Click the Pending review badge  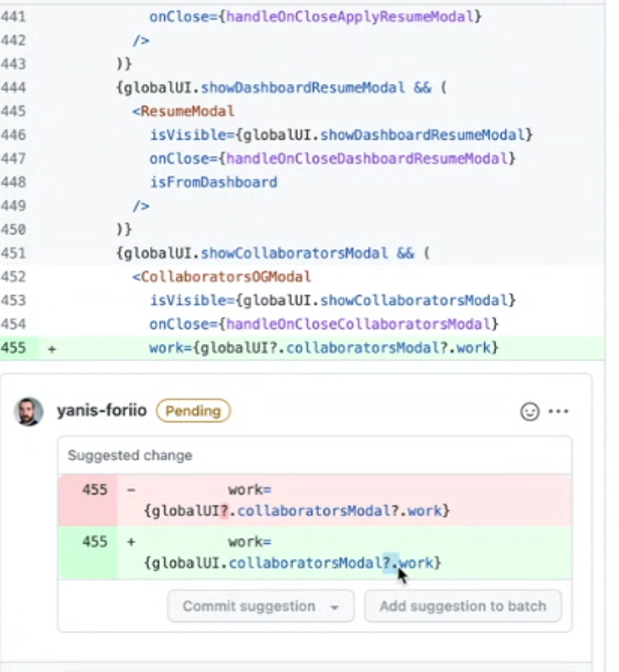pyautogui.click(x=193, y=411)
